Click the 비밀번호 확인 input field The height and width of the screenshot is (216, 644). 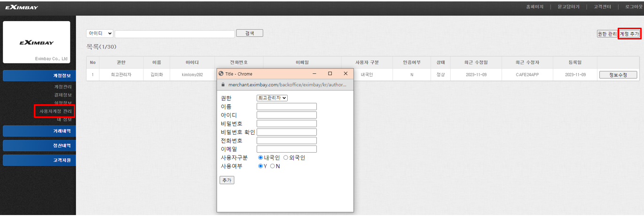click(x=287, y=132)
